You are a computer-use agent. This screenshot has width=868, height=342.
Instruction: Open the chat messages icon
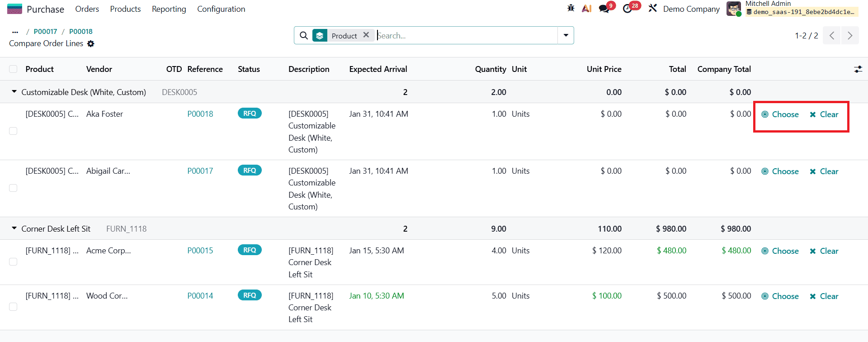(x=604, y=9)
